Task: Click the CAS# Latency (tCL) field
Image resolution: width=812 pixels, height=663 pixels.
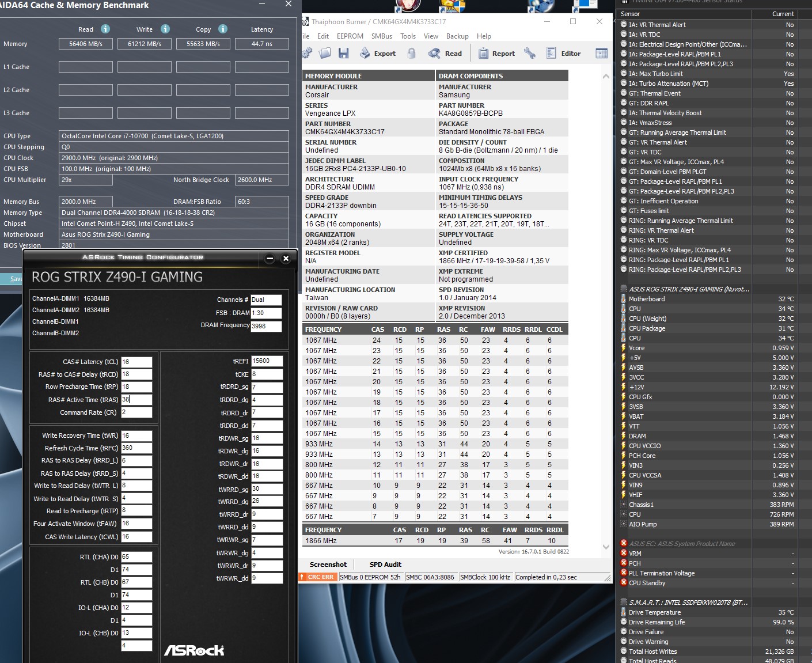Action: (136, 362)
